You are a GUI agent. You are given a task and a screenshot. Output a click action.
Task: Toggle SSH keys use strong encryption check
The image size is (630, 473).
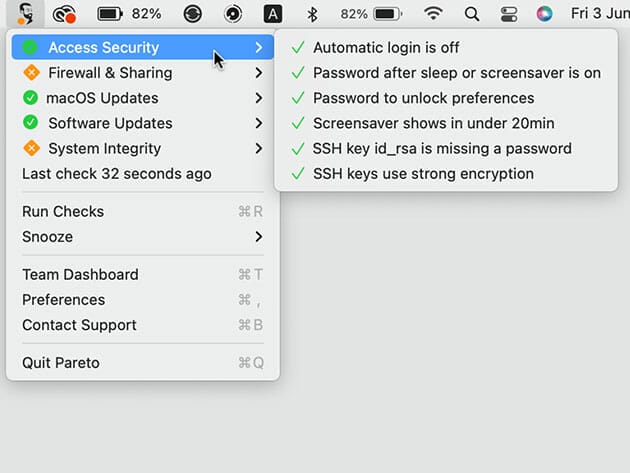tap(423, 174)
